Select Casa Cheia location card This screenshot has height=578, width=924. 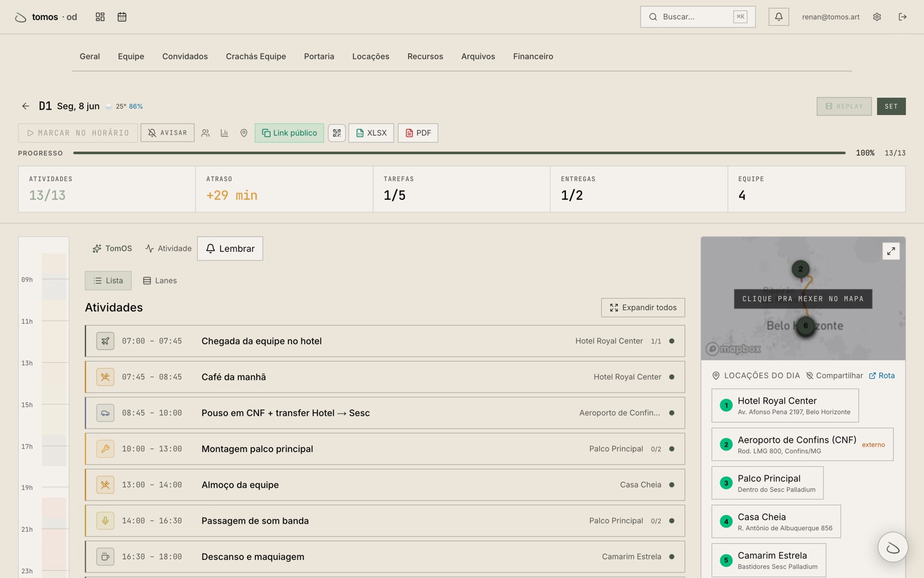coord(776,521)
